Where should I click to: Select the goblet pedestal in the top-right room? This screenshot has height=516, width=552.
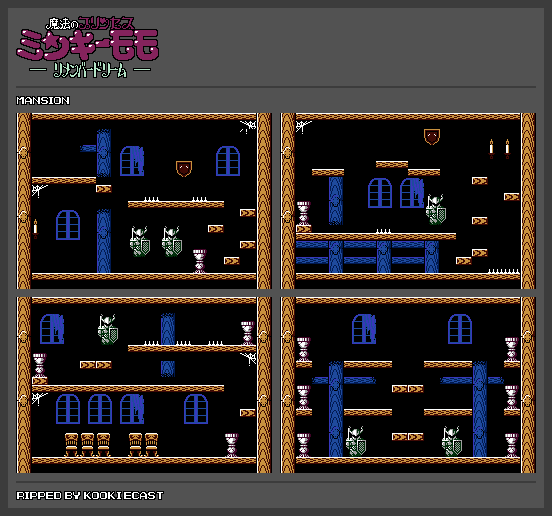click(x=303, y=213)
